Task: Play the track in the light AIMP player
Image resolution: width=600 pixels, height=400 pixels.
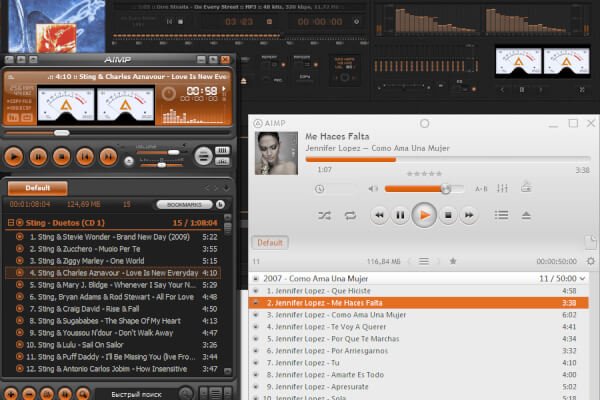Action: click(x=424, y=215)
